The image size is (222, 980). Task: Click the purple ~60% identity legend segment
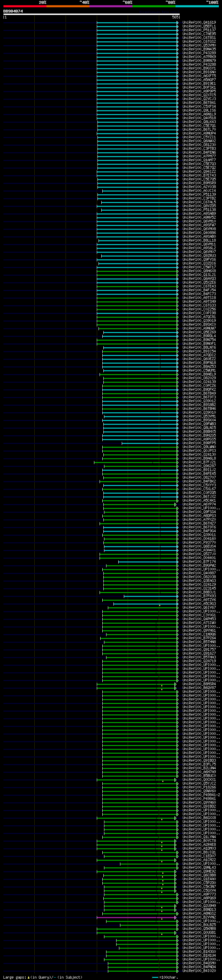point(111,6)
